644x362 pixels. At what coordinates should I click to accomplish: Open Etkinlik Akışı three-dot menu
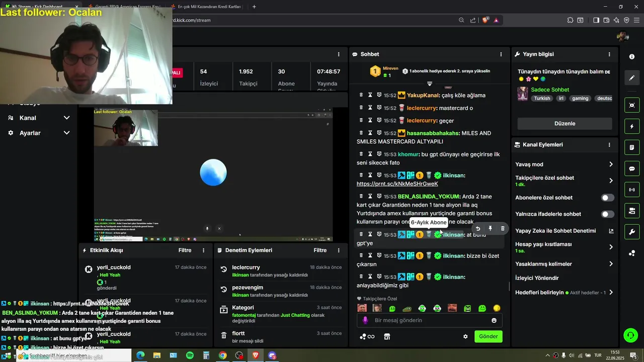click(x=203, y=250)
